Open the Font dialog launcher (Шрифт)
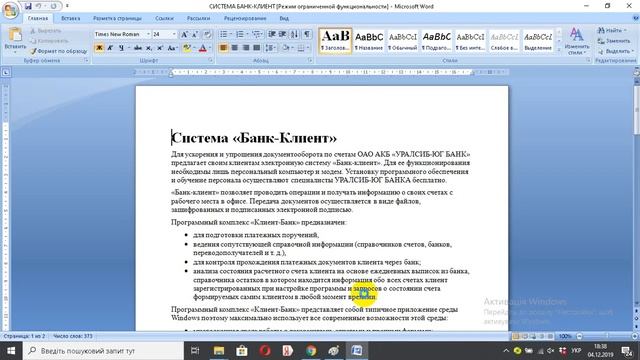Image resolution: width=640 pixels, height=360 pixels. (211, 60)
